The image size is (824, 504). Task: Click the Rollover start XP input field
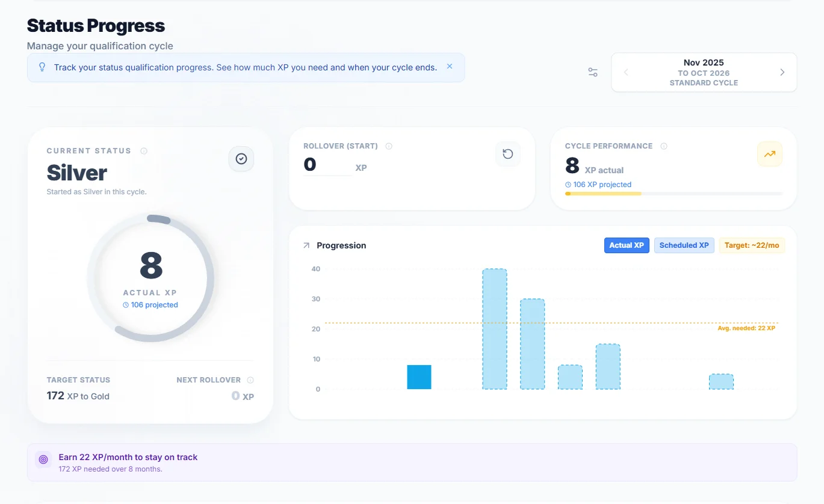pyautogui.click(x=327, y=165)
